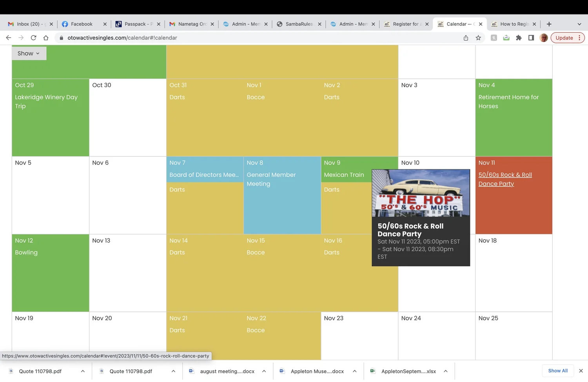Click the browser reload icon
Image resolution: width=588 pixels, height=382 pixels.
pos(33,38)
